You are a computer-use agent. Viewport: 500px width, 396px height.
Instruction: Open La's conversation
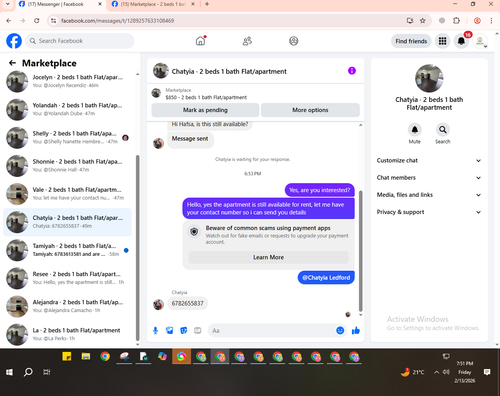click(x=68, y=334)
